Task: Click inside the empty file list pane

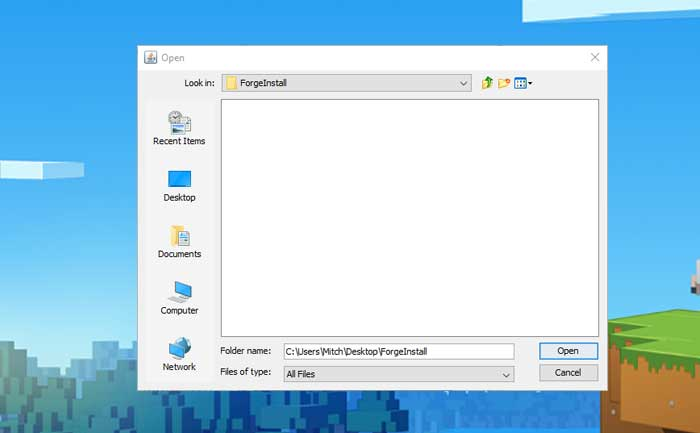Action: 410,218
